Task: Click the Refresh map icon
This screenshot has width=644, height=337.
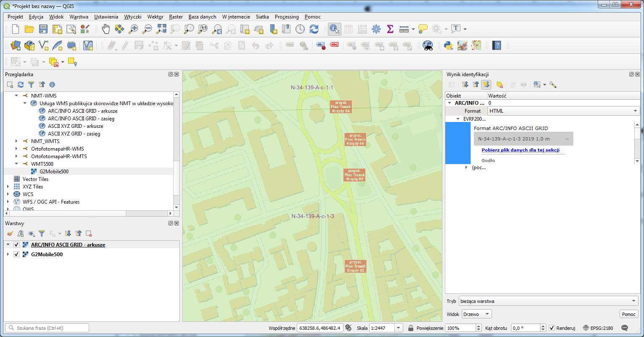Action: [x=314, y=29]
